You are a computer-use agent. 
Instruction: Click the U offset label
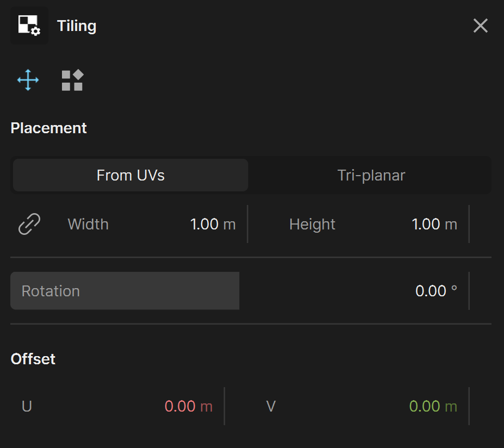point(27,406)
